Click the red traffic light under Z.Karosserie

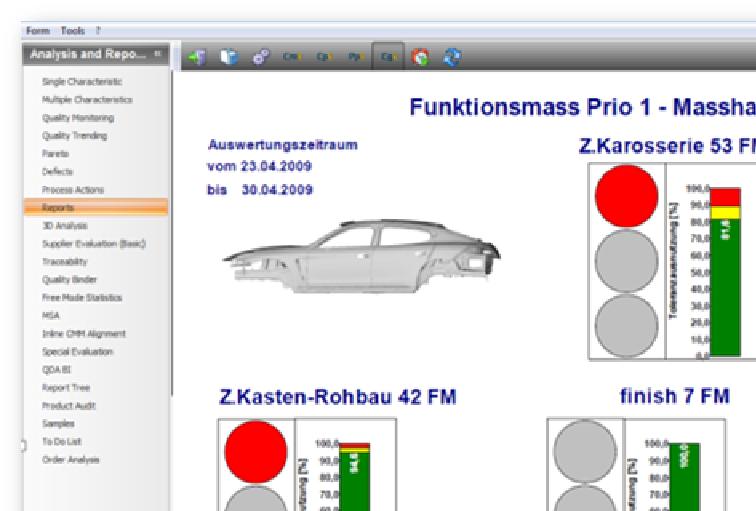coord(626,196)
